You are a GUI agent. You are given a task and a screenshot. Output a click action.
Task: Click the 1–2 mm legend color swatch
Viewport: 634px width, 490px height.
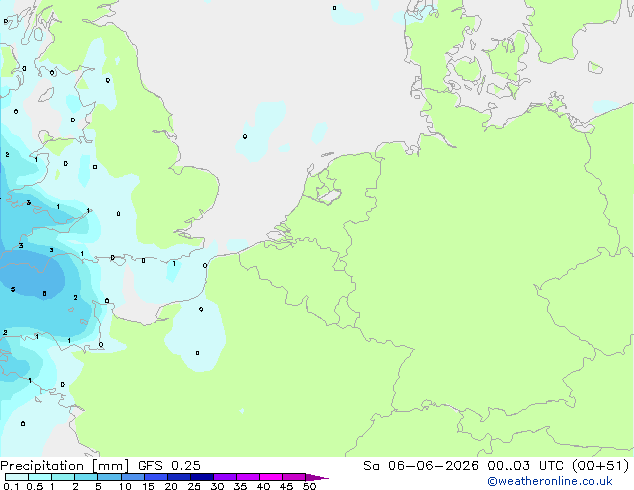[63, 477]
